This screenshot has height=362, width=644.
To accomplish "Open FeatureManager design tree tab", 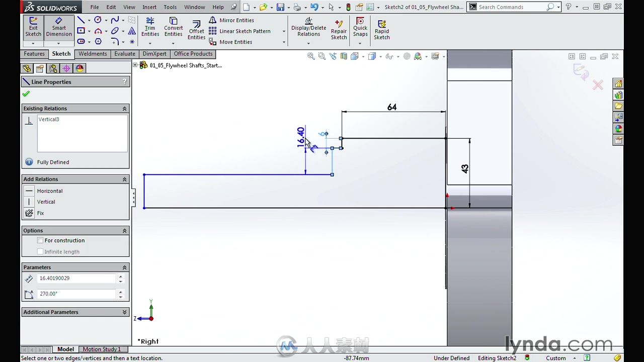I will coord(27,68).
